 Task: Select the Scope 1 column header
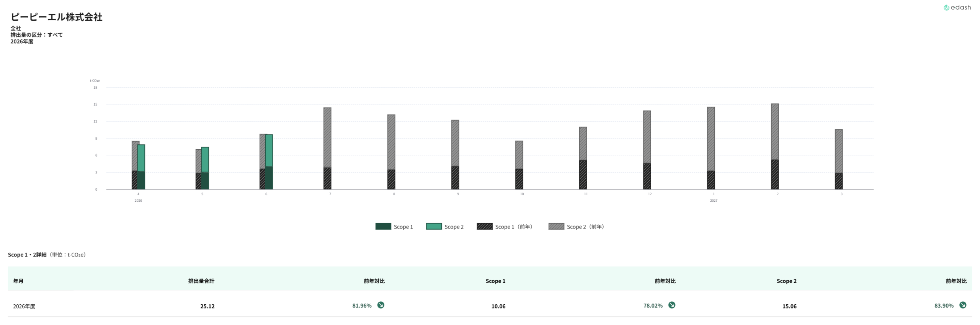click(x=495, y=281)
